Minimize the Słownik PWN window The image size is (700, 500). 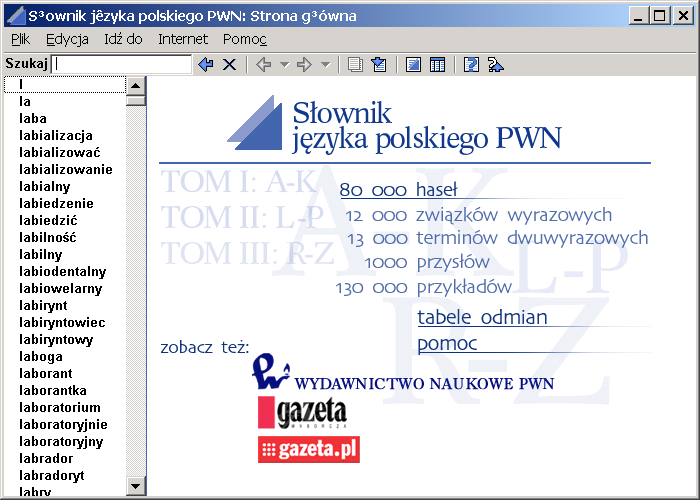[x=638, y=16]
